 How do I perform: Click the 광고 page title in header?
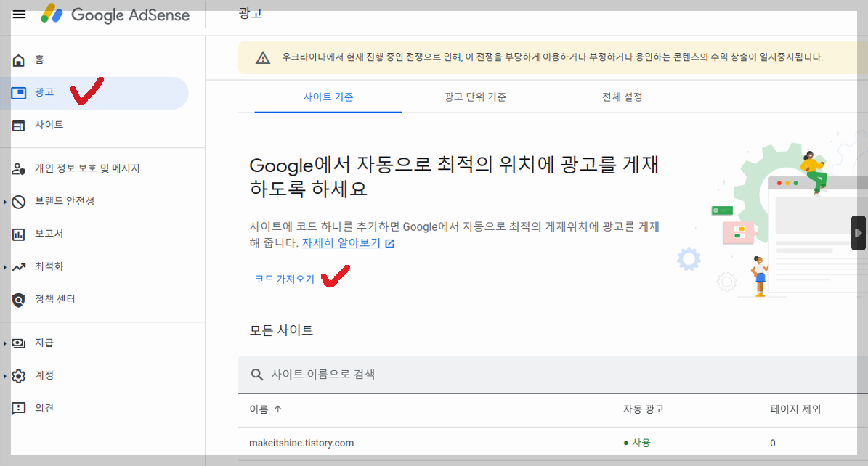click(x=251, y=13)
